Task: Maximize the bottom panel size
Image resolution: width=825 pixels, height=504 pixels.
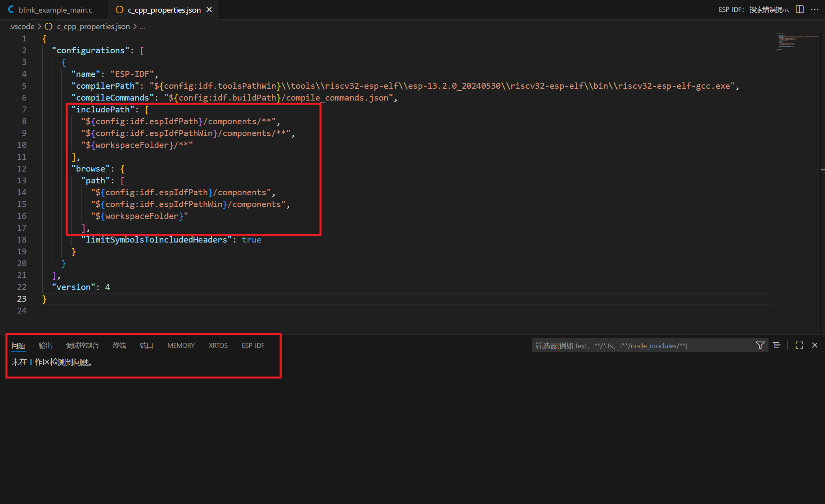Action: point(799,345)
